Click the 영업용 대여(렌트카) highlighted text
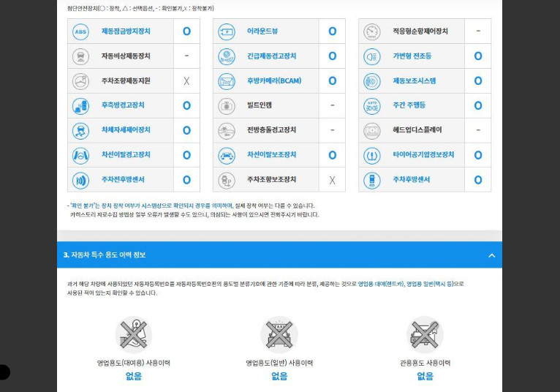 pos(381,284)
